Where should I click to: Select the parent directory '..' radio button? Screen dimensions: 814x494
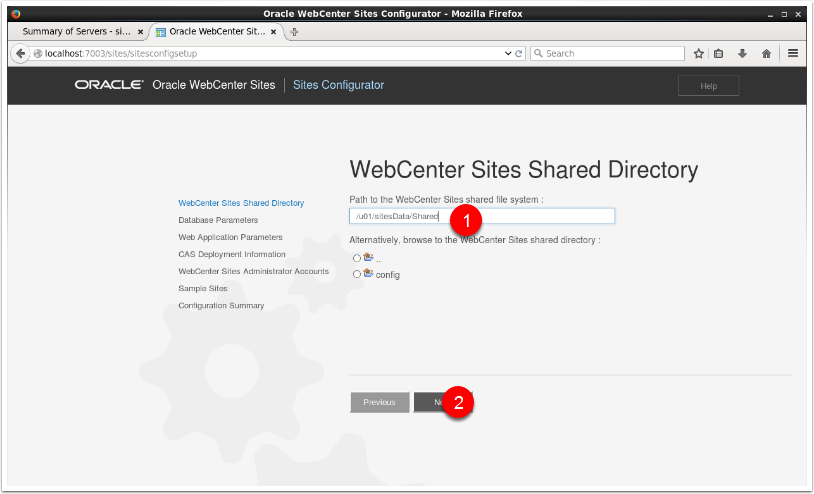pos(357,258)
